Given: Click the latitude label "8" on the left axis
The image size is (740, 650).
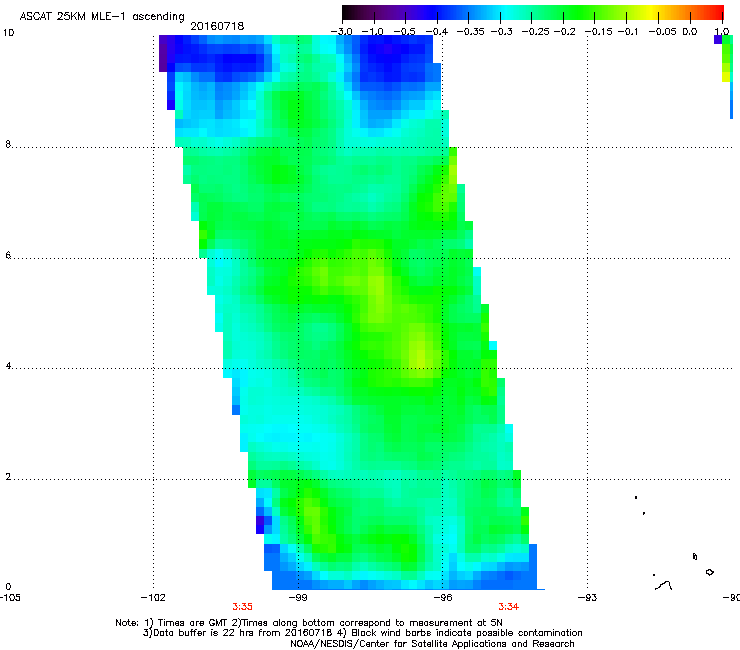Looking at the screenshot, I should pyautogui.click(x=8, y=144).
